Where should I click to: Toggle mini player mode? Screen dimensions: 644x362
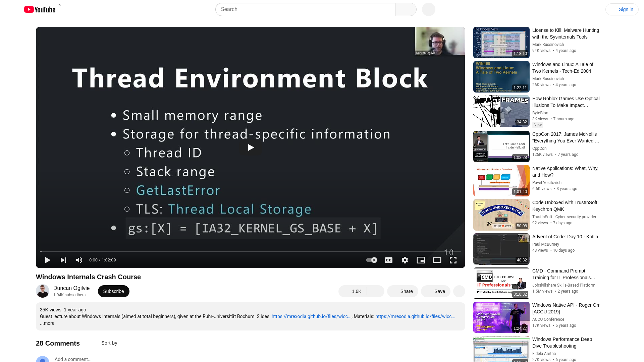tap(421, 260)
